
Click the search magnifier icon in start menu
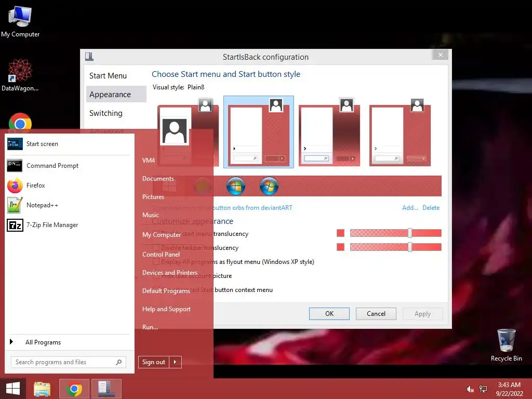pyautogui.click(x=119, y=362)
